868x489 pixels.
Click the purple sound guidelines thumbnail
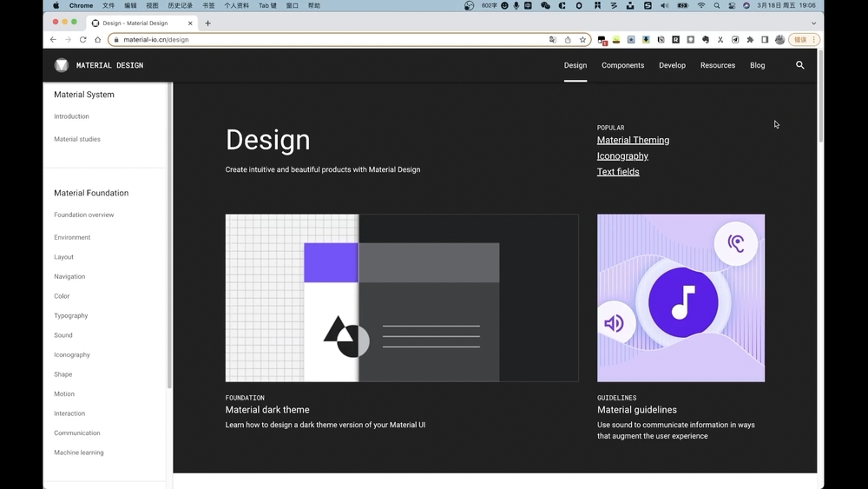tap(681, 298)
